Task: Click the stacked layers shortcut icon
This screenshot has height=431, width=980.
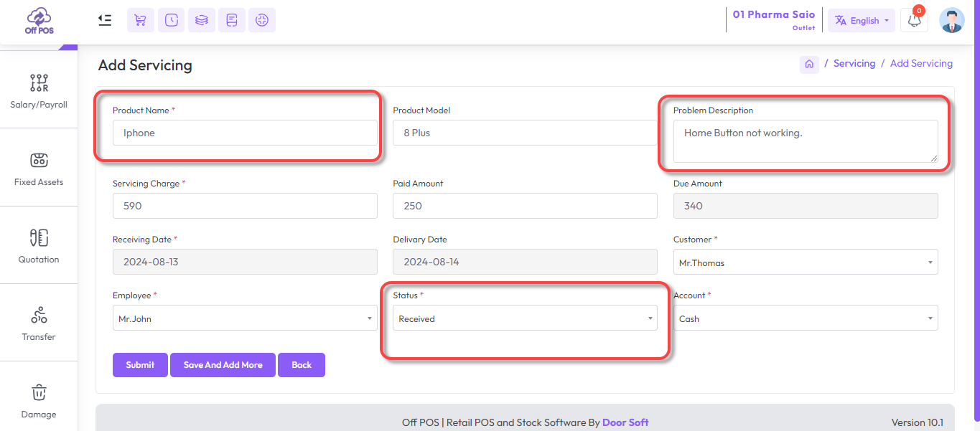Action: [x=202, y=20]
